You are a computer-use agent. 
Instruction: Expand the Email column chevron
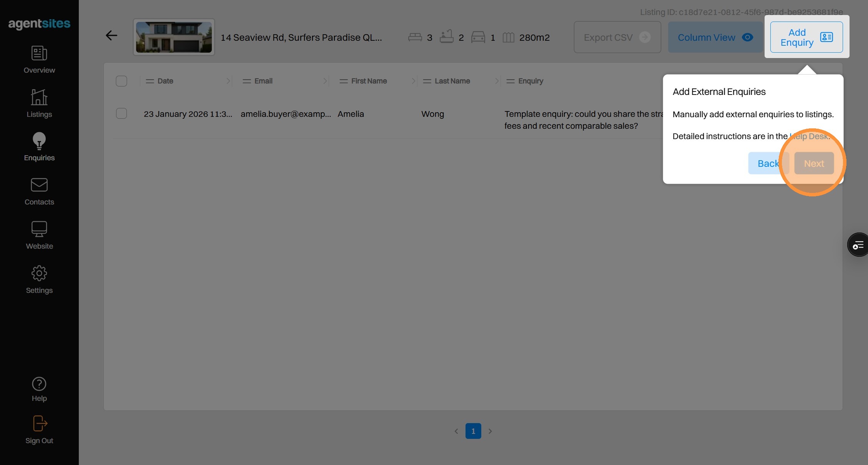[x=325, y=81]
